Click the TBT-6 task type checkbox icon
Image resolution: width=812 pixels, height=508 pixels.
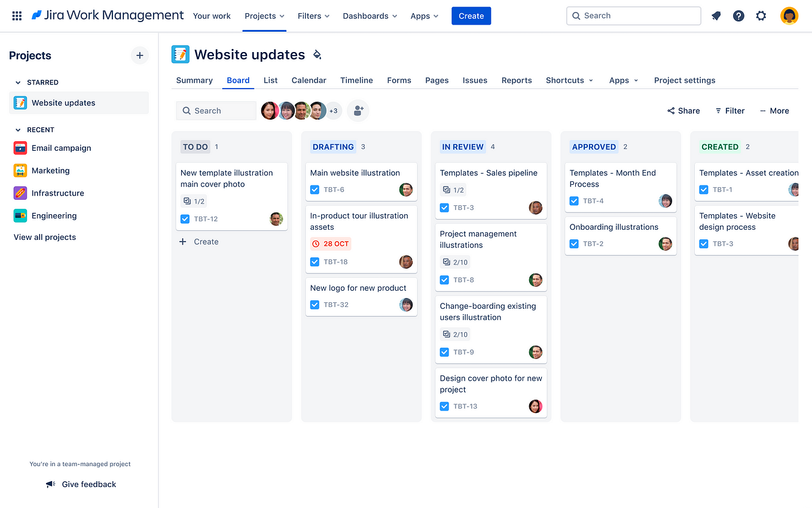[x=315, y=190]
